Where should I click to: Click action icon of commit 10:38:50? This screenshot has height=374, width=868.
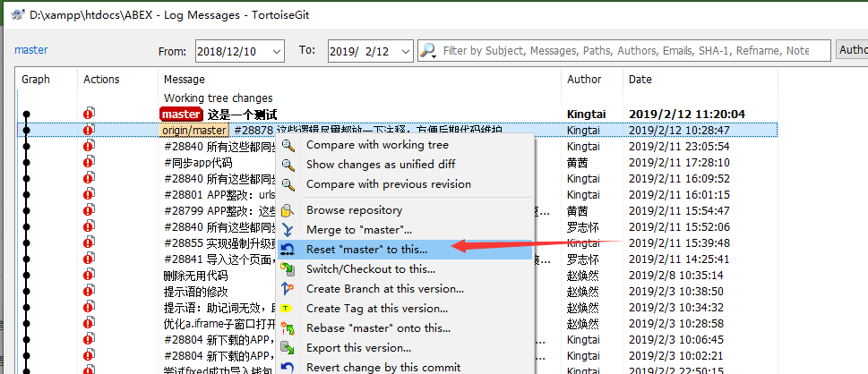point(89,291)
